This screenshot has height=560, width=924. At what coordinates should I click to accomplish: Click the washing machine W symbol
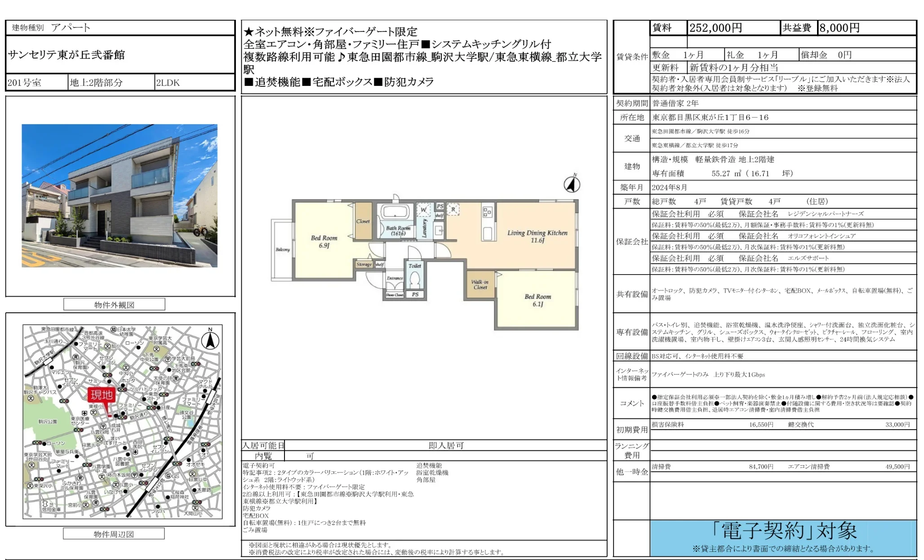tap(423, 210)
